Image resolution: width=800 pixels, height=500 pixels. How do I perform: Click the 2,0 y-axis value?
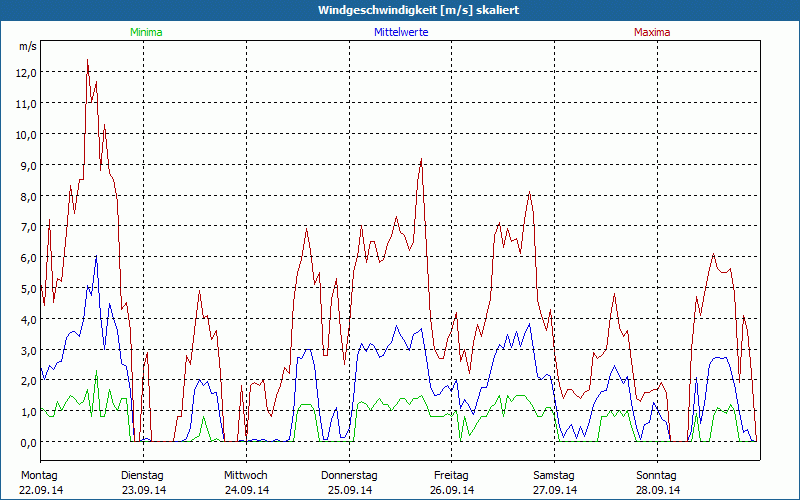[29, 381]
